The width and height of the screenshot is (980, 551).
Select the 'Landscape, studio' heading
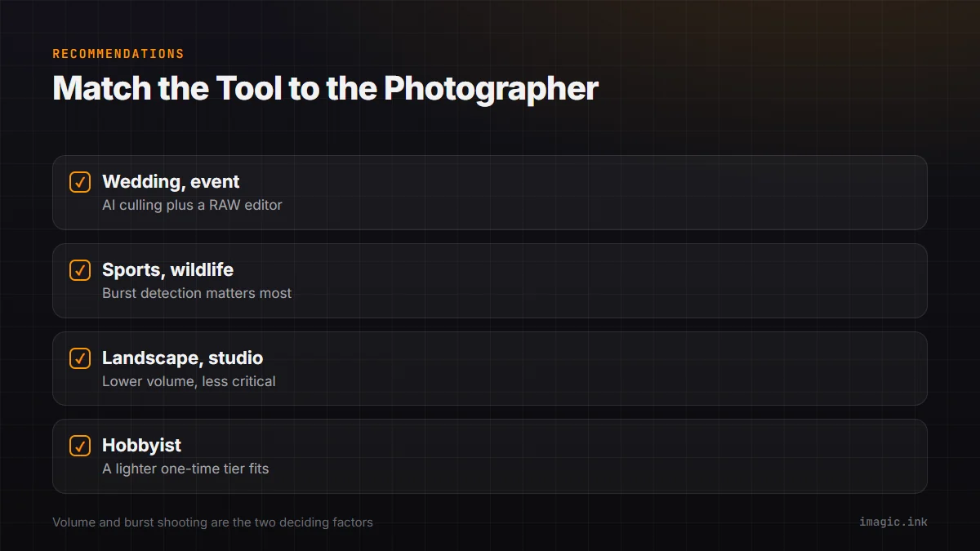pyautogui.click(x=182, y=358)
